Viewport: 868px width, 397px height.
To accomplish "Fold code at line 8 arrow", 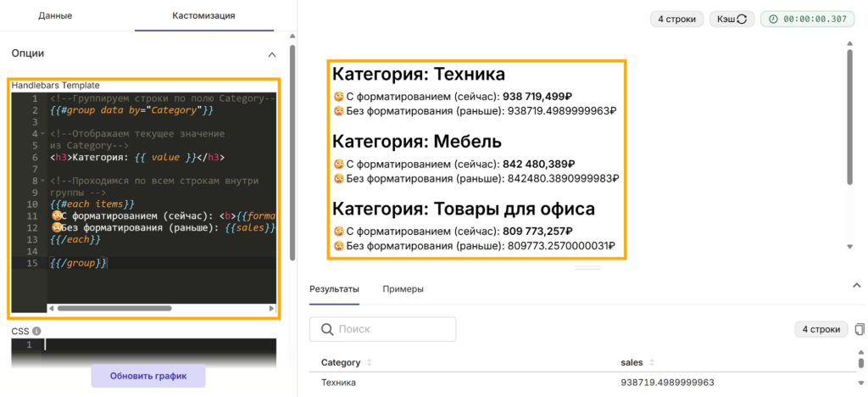I will pos(42,181).
